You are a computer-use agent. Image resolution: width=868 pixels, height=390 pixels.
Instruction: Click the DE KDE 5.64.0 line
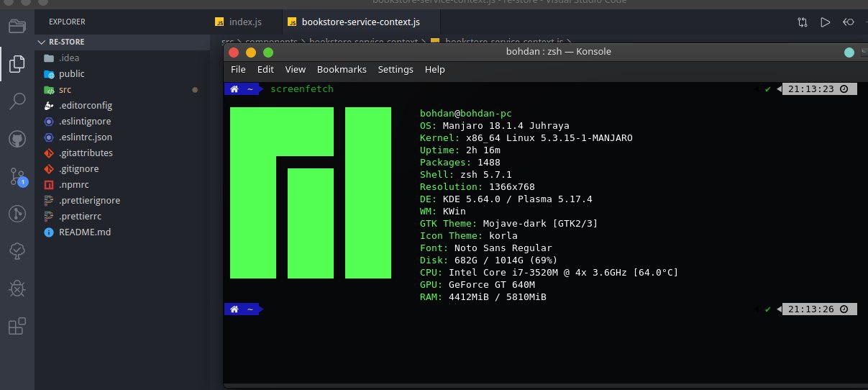coord(506,199)
